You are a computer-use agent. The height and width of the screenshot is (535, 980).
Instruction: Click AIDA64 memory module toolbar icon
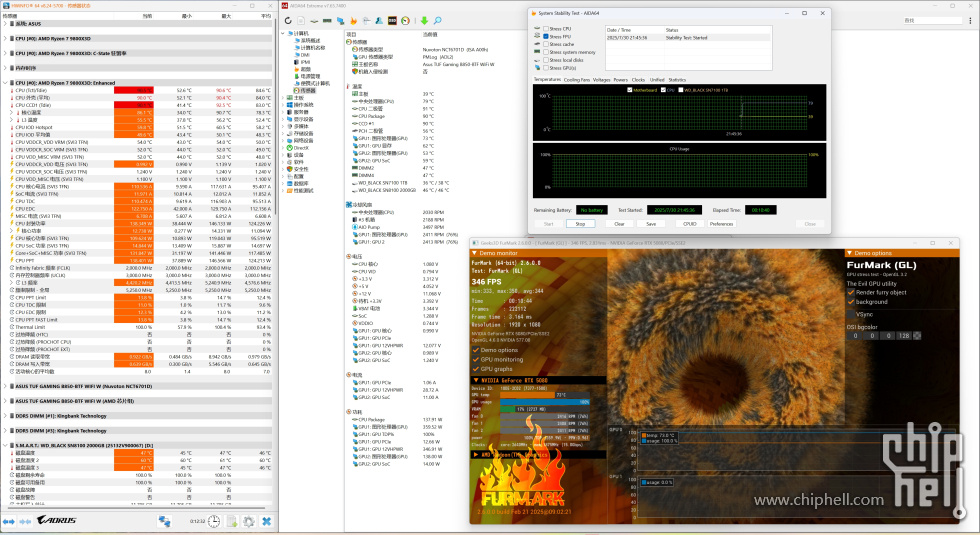(x=327, y=21)
